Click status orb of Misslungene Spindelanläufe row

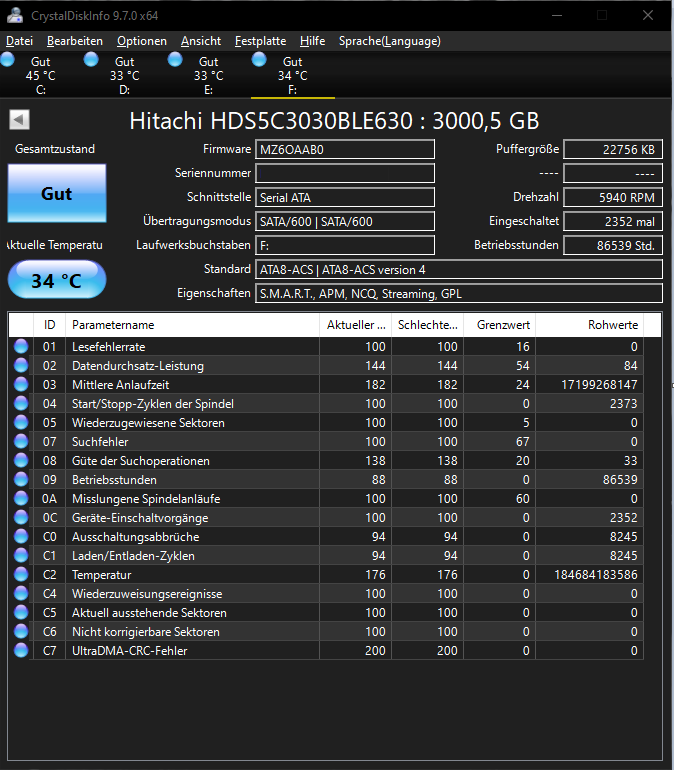[x=21, y=498]
